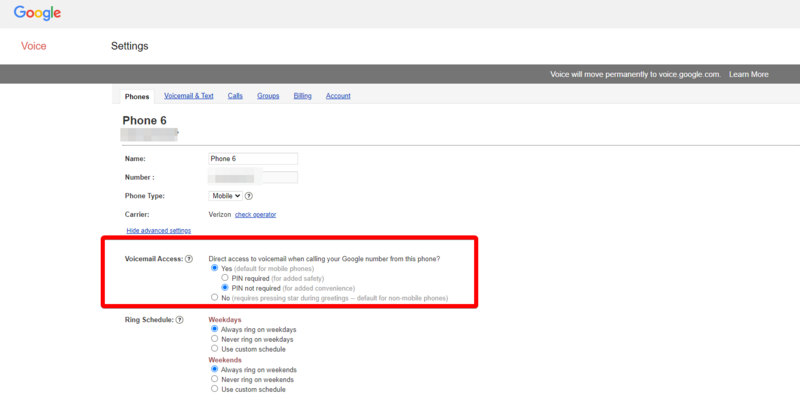Switch to the Calls tab
This screenshot has height=398, width=800.
tap(235, 96)
